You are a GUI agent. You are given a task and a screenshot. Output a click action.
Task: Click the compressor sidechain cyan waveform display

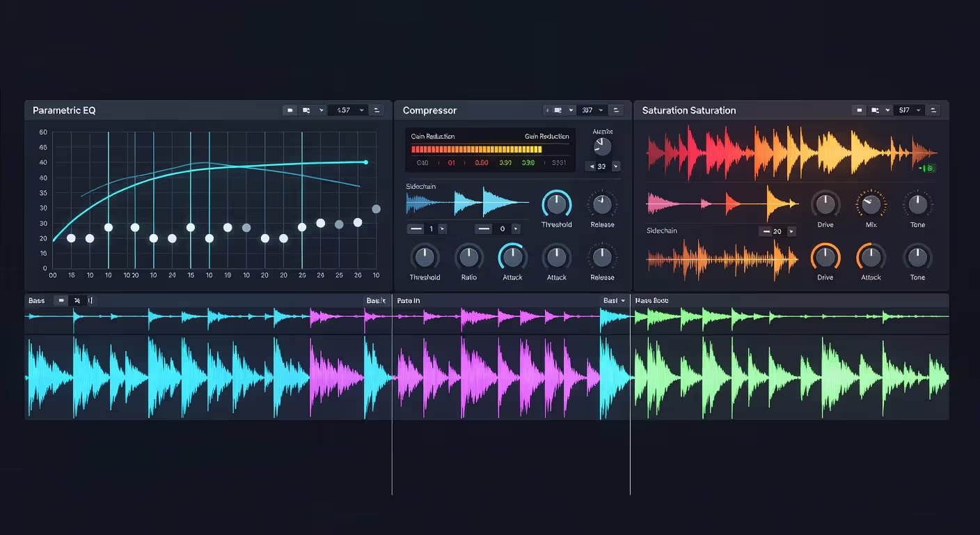coord(468,203)
